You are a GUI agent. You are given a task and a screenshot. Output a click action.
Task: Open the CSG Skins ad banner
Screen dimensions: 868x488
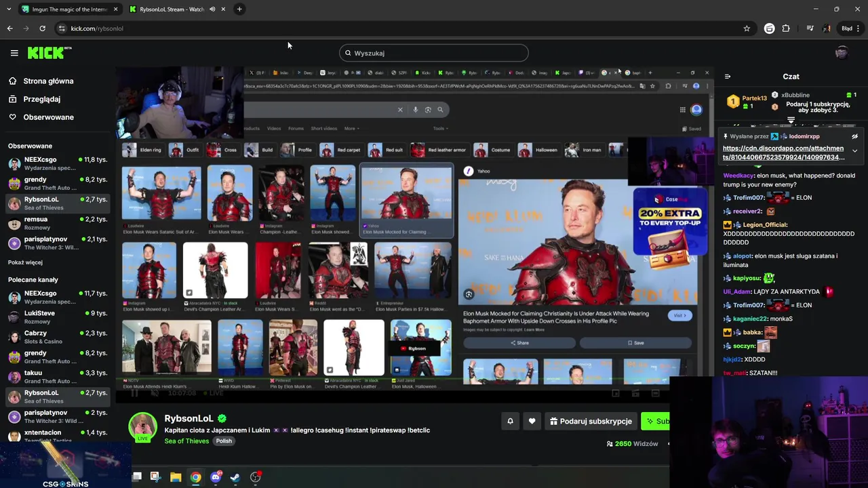(x=65, y=464)
